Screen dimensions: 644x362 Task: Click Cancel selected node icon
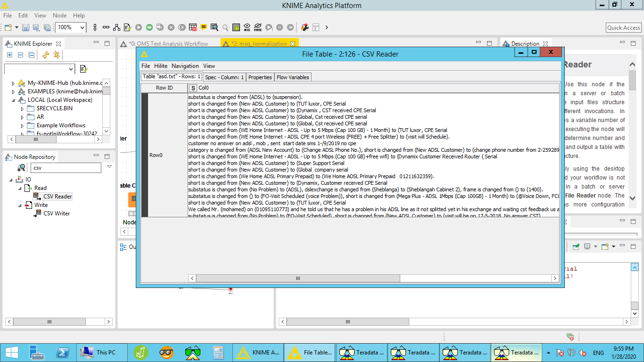point(171,27)
